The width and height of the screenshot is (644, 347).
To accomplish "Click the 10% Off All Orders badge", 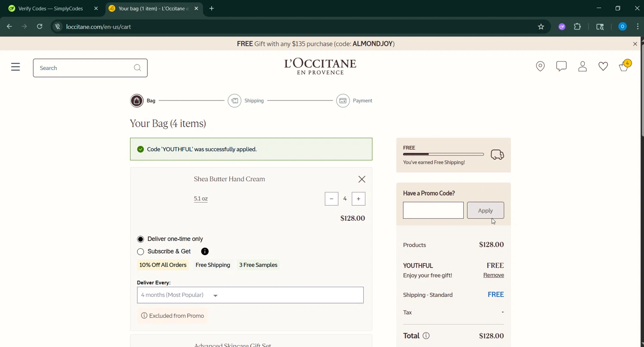I will click(163, 265).
